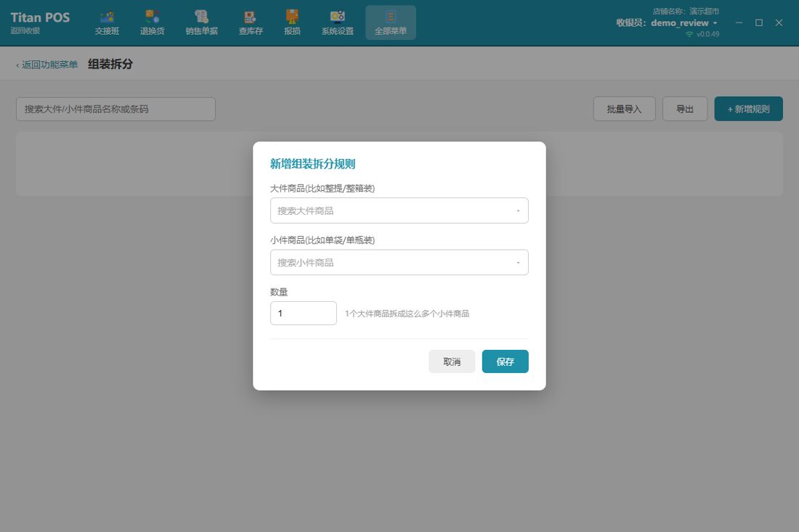This screenshot has width=799, height=532.
Task: Open the 报损 damage report icon
Action: tap(292, 23)
